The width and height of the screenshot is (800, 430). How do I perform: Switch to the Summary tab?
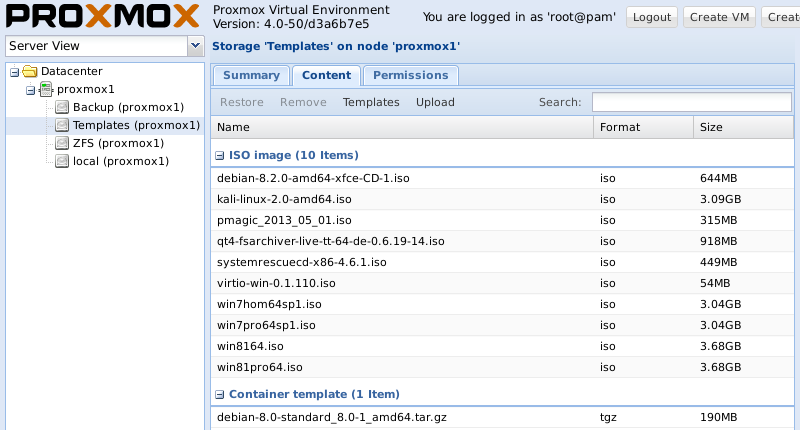(251, 75)
